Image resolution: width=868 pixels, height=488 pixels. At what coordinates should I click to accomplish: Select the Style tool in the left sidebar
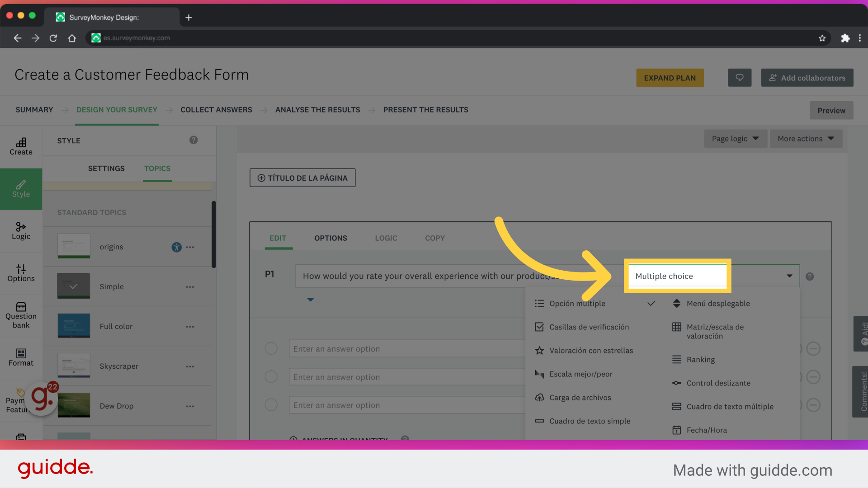click(21, 189)
